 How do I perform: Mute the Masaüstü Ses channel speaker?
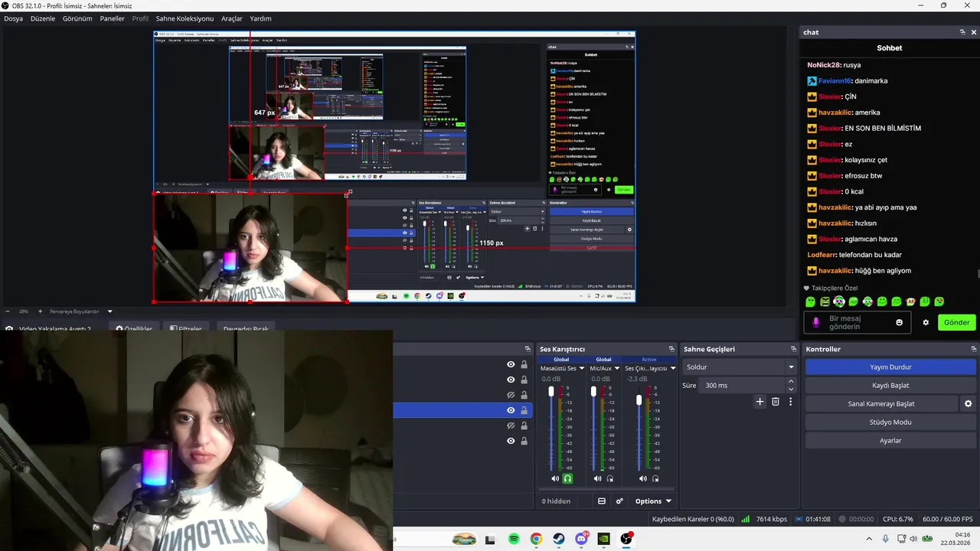[555, 478]
